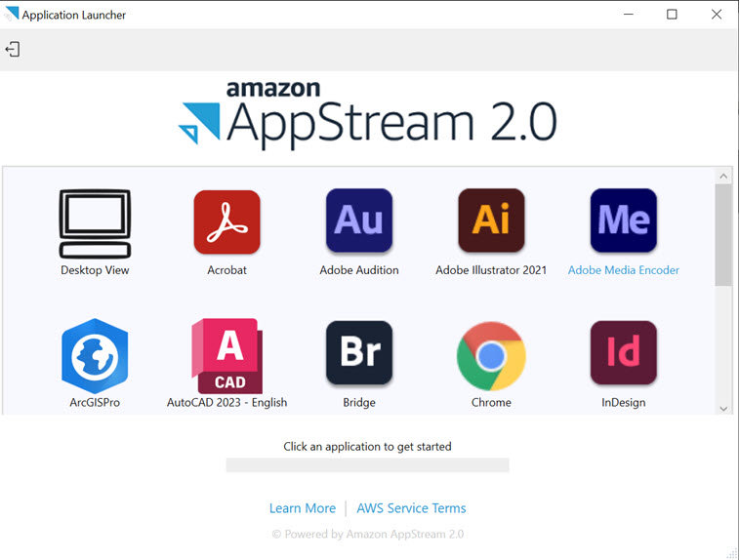This screenshot has height=560, width=740.
Task: Click the 'Adobe Audition' label
Action: 359,270
